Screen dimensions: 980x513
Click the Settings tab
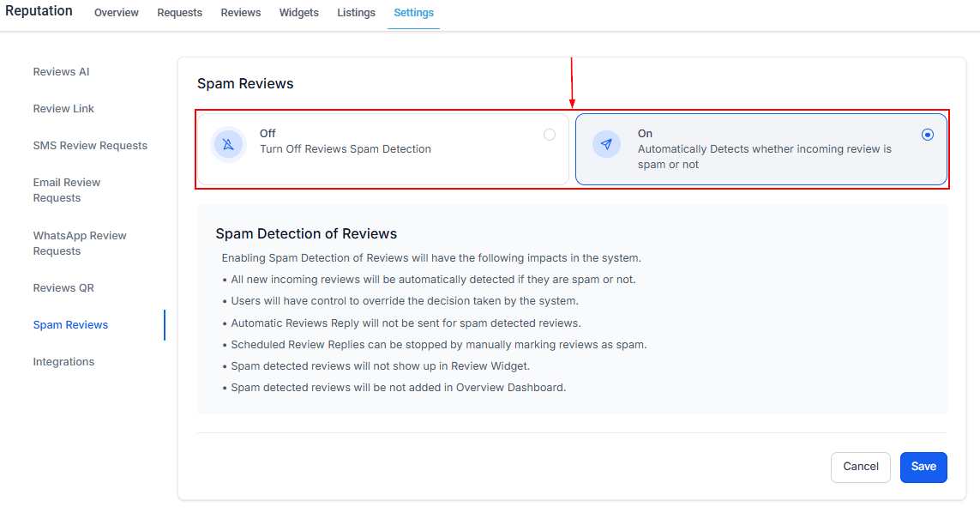click(413, 13)
